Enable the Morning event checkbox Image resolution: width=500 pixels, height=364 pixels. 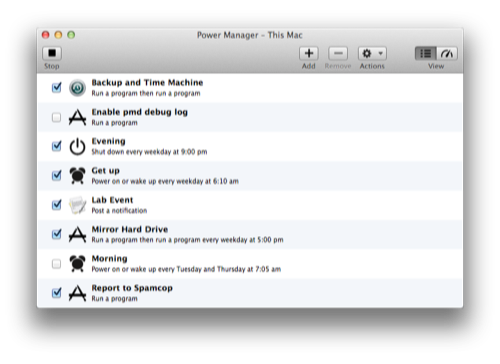[57, 264]
